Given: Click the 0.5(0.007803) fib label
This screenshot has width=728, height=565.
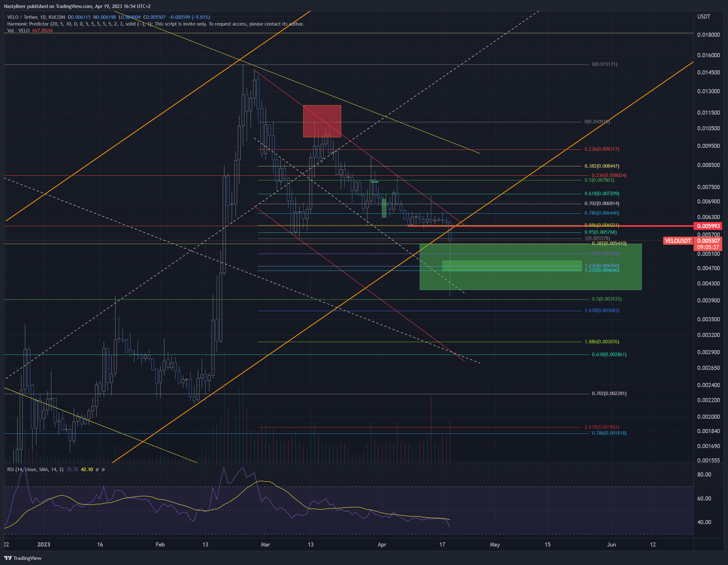Looking at the screenshot, I should click(x=599, y=180).
